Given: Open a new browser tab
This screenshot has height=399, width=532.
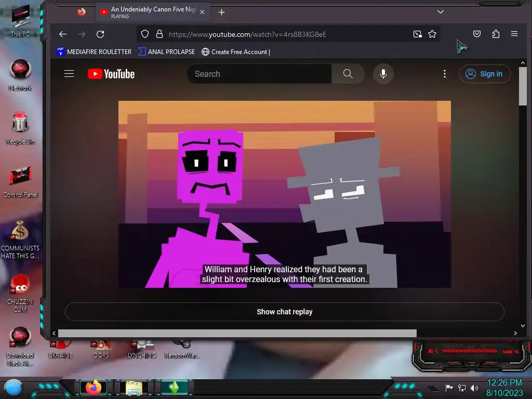Looking at the screenshot, I should 221,12.
